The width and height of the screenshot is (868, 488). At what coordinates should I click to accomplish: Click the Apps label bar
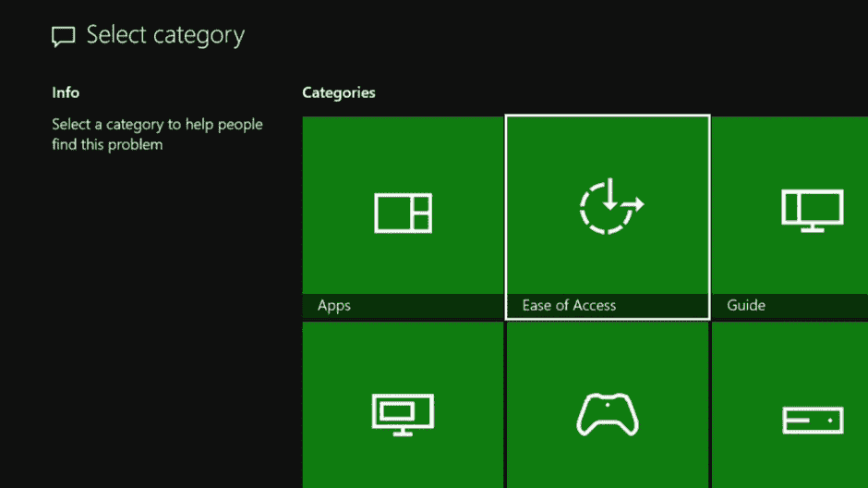click(x=403, y=306)
